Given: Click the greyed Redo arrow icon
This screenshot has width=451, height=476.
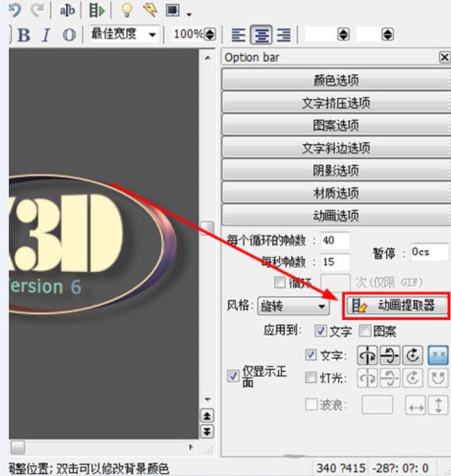Looking at the screenshot, I should [37, 9].
